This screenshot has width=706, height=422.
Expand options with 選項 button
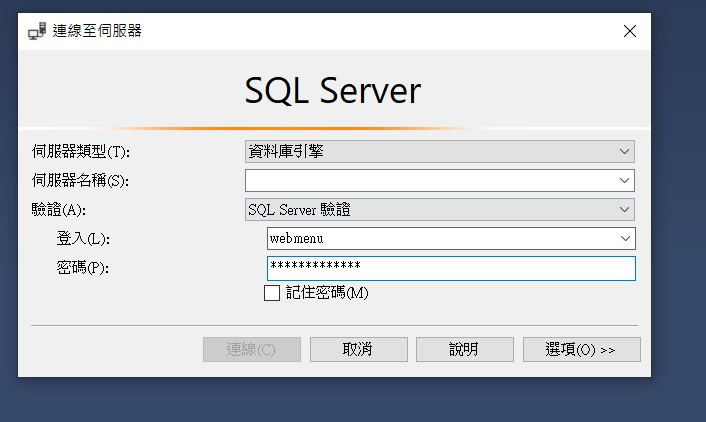coord(582,349)
